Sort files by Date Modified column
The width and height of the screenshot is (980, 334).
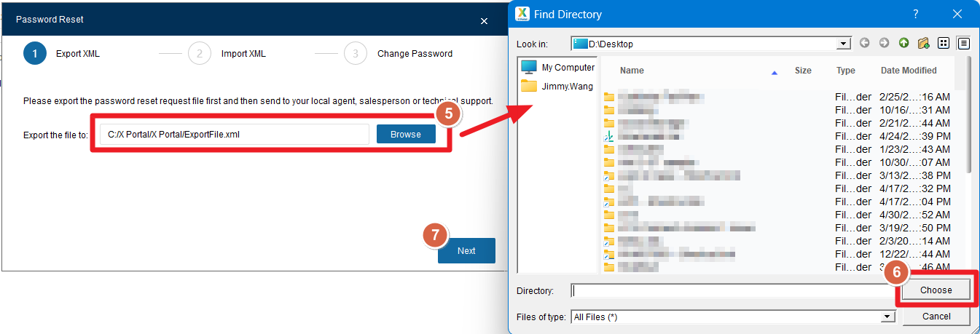point(909,71)
